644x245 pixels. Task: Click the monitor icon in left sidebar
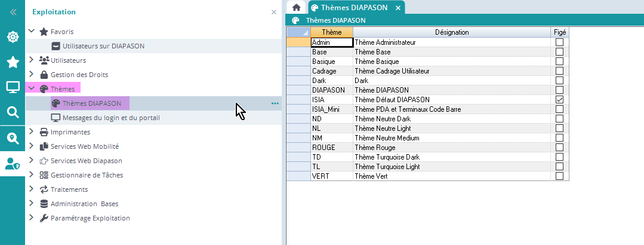click(x=13, y=87)
